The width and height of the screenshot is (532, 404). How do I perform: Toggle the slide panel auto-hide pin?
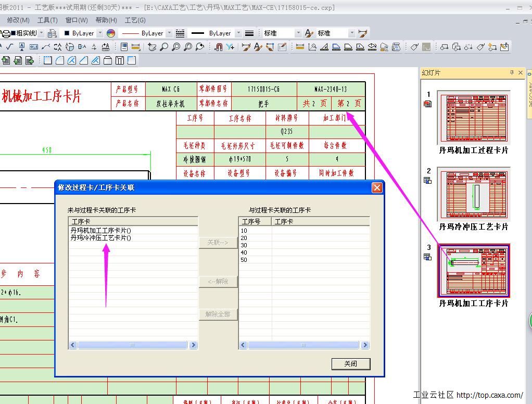coord(512,73)
